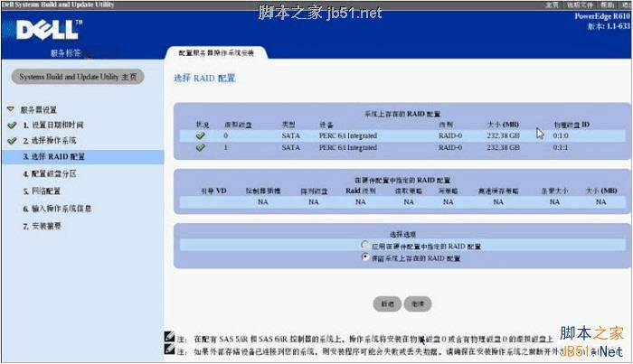Click physical disk ID 0:1:1
Image resolution: width=633 pixels, height=364 pixels.
click(561, 147)
